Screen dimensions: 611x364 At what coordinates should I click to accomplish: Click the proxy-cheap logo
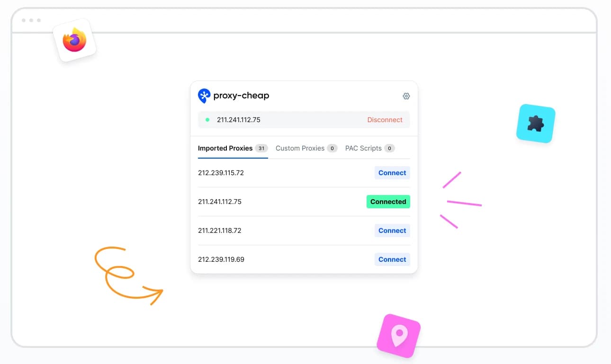234,96
